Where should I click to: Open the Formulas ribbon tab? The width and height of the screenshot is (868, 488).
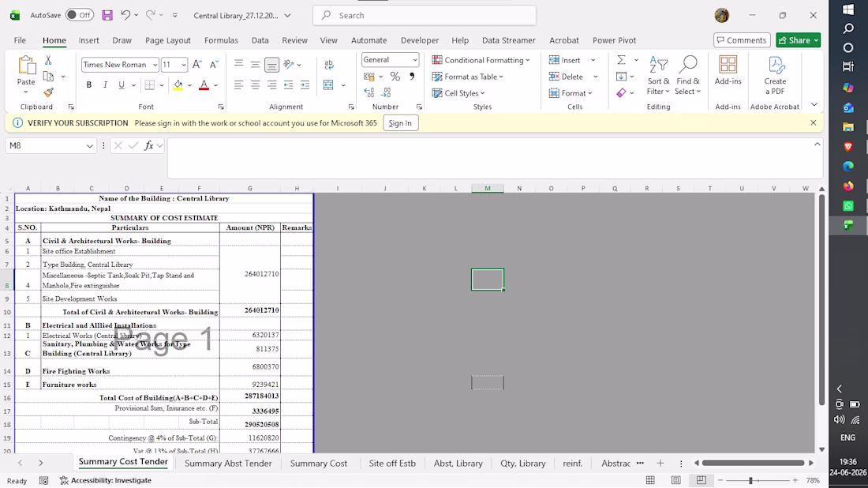coord(221,40)
